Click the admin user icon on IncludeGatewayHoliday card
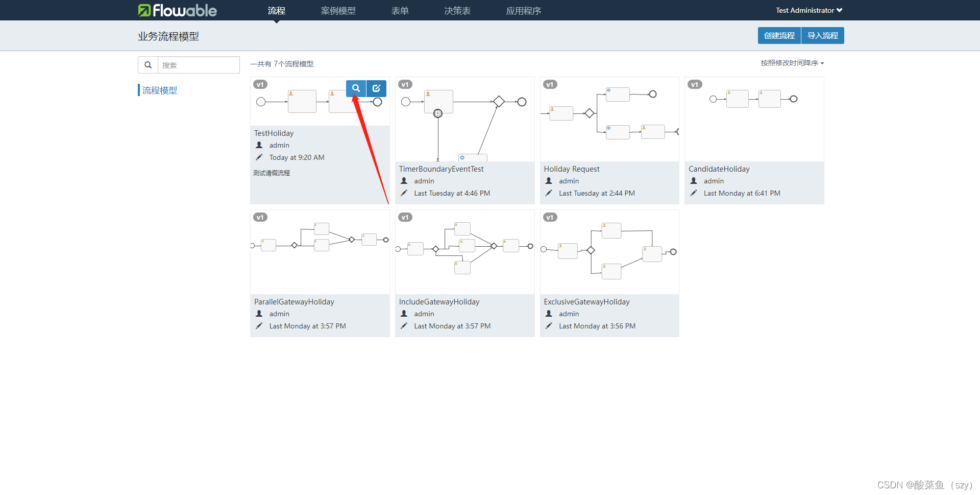The width and height of the screenshot is (980, 495). click(404, 314)
